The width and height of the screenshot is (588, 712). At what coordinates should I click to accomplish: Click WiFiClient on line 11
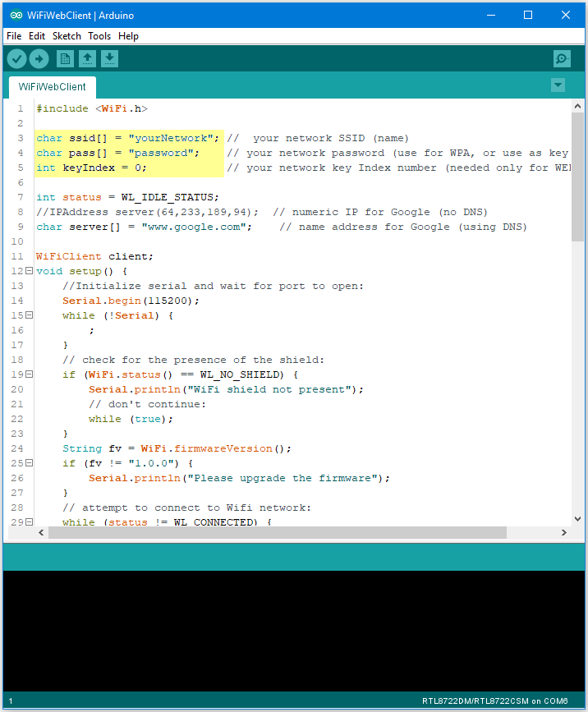[x=68, y=256]
